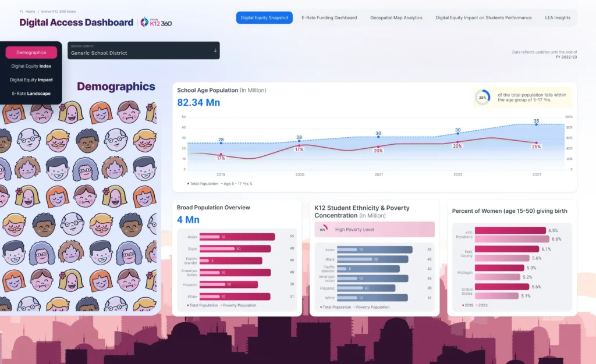Click the Asian bar in K12 Ethnicity chart
The height and width of the screenshot is (364, 596).
[374, 249]
